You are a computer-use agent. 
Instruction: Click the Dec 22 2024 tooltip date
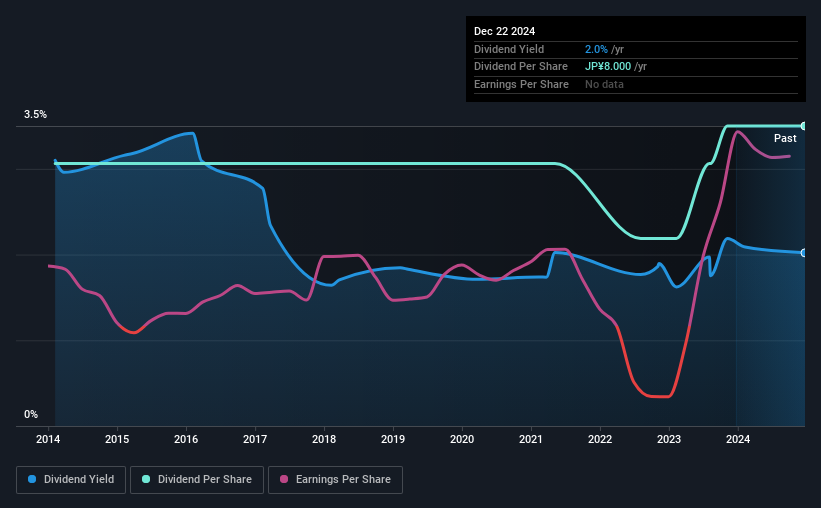coord(504,31)
